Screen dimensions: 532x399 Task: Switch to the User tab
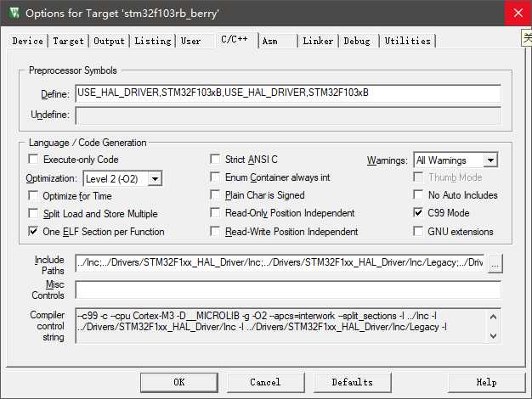pyautogui.click(x=190, y=41)
